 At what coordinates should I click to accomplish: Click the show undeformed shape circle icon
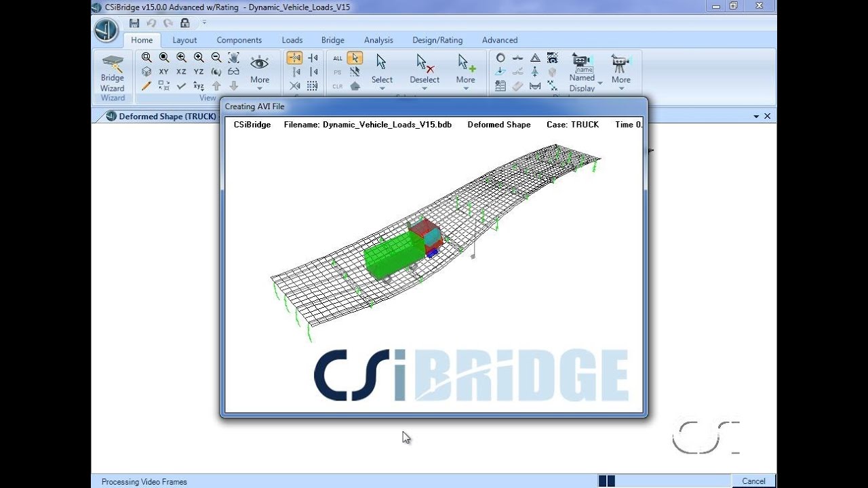pyautogui.click(x=500, y=58)
